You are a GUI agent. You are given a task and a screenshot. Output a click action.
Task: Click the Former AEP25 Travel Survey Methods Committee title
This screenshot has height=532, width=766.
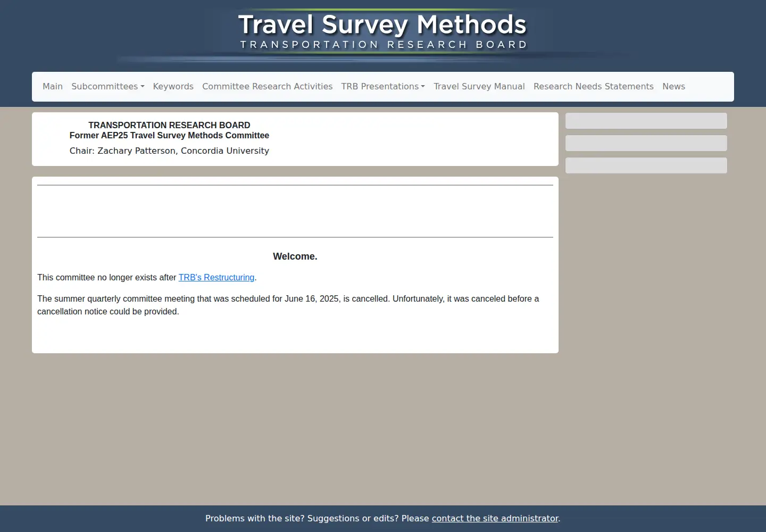(x=169, y=135)
